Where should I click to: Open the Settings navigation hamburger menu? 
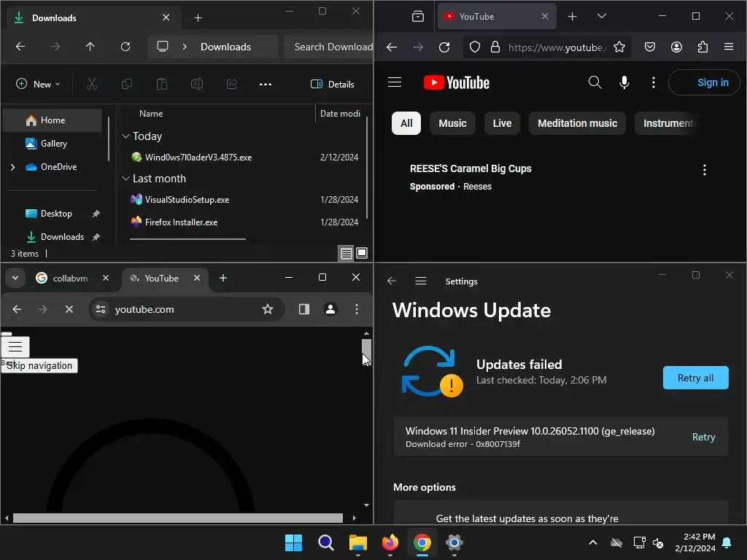click(x=421, y=281)
